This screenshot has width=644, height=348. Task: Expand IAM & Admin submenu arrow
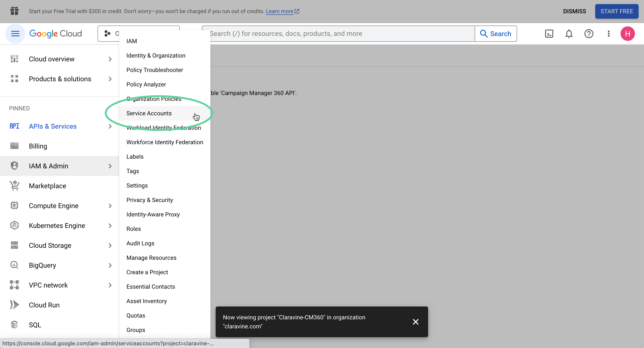click(x=110, y=166)
